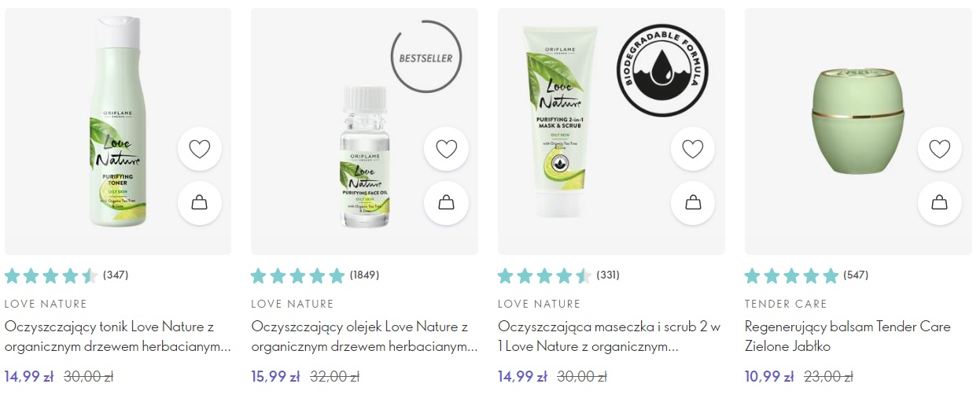The width and height of the screenshot is (980, 395).
Task: Open the BESTSELLER badge on face oil
Action: point(427,57)
